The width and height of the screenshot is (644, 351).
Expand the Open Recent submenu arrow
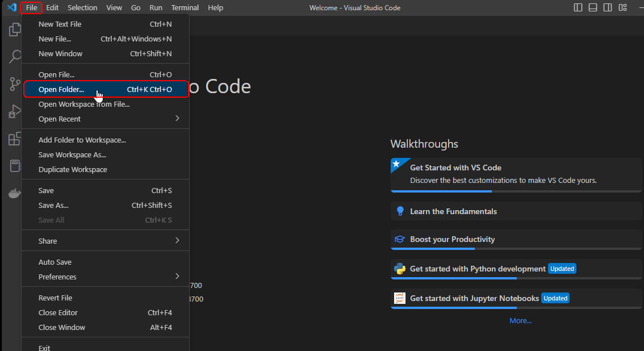coord(177,118)
